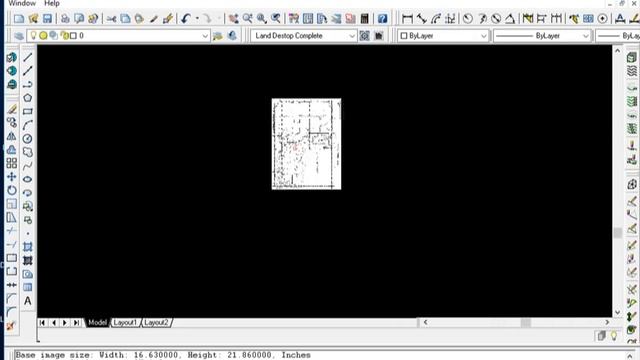Screen dimensions: 640x360
Task: Select the Erase modify tool
Action: pos(12,109)
